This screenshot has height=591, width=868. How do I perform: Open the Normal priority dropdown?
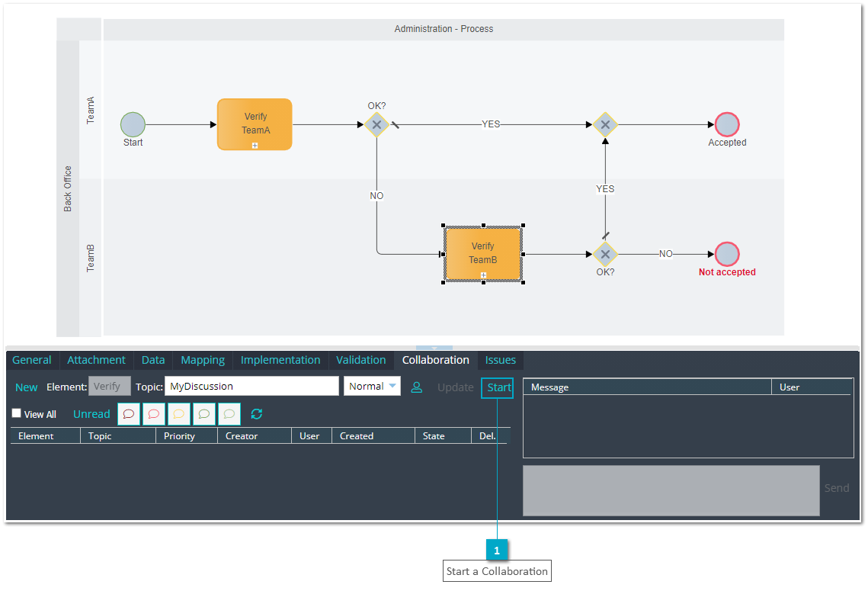pos(372,386)
